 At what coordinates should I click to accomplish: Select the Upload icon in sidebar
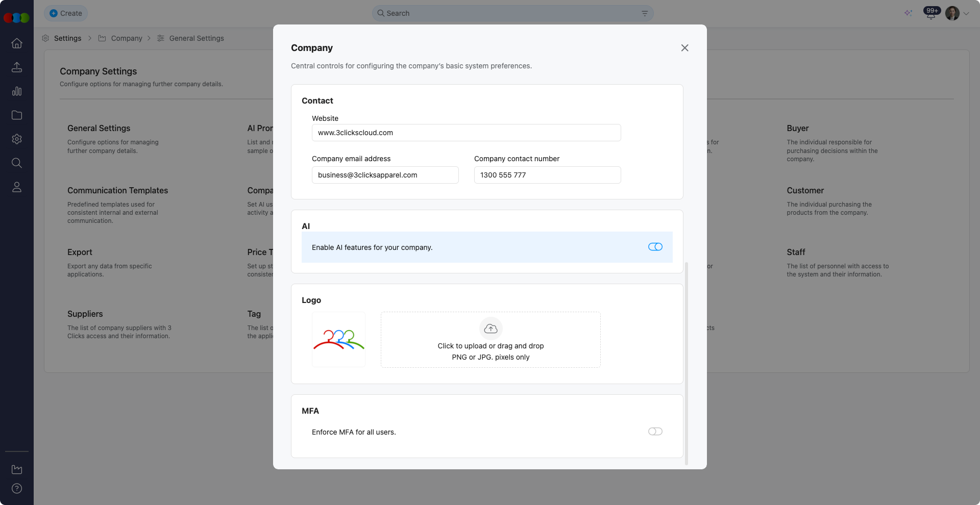16,67
